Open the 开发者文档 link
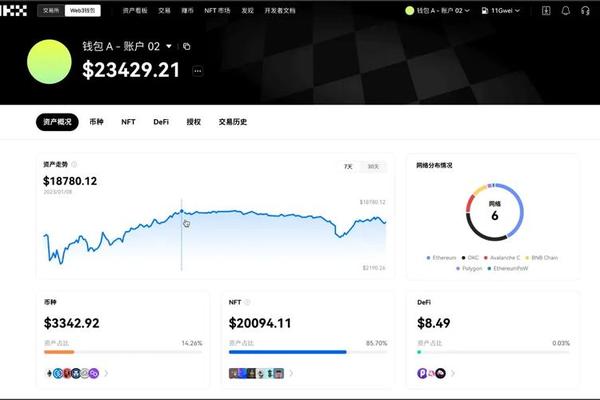 click(x=280, y=11)
